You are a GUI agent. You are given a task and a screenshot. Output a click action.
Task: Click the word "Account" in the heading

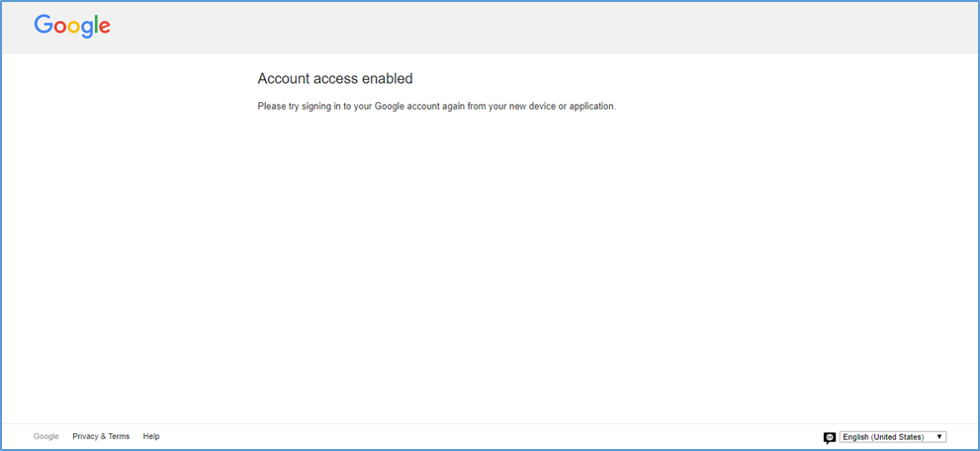pyautogui.click(x=285, y=79)
